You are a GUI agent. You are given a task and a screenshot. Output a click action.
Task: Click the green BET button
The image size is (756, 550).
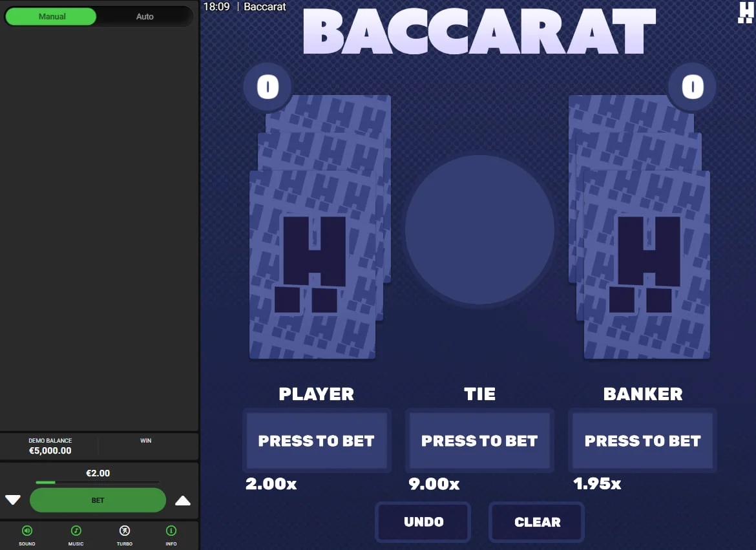point(98,500)
